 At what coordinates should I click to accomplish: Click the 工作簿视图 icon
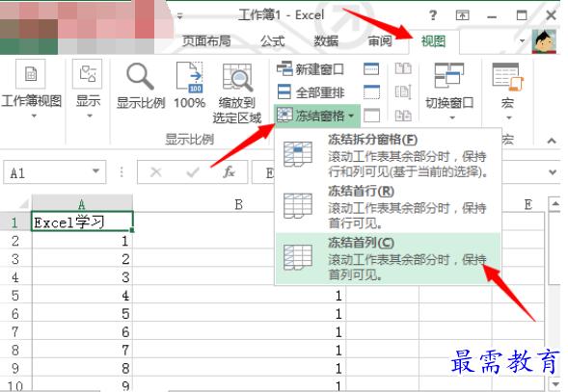(31, 74)
